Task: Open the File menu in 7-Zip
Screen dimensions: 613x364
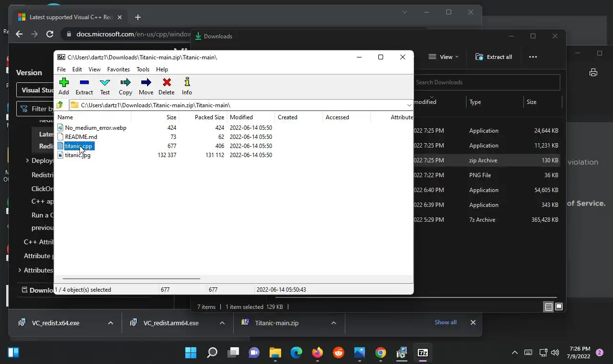Action: [x=61, y=69]
